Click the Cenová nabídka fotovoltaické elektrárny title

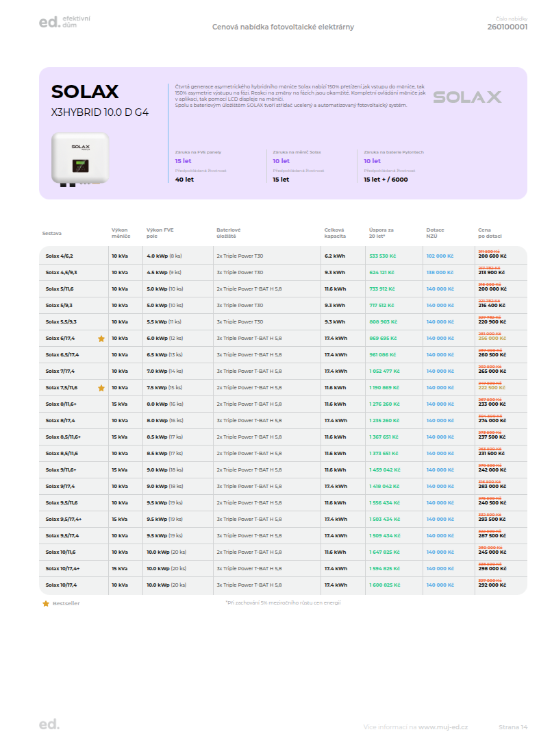coord(283,27)
